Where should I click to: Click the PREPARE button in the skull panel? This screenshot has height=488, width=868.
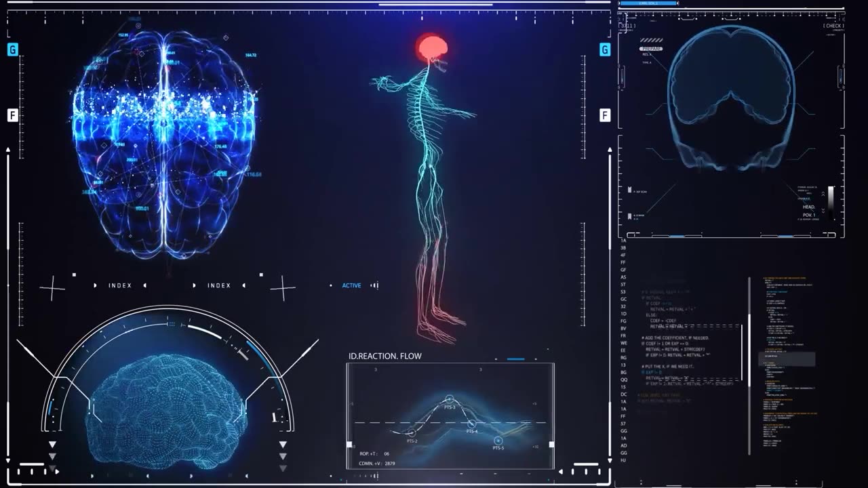(x=651, y=49)
